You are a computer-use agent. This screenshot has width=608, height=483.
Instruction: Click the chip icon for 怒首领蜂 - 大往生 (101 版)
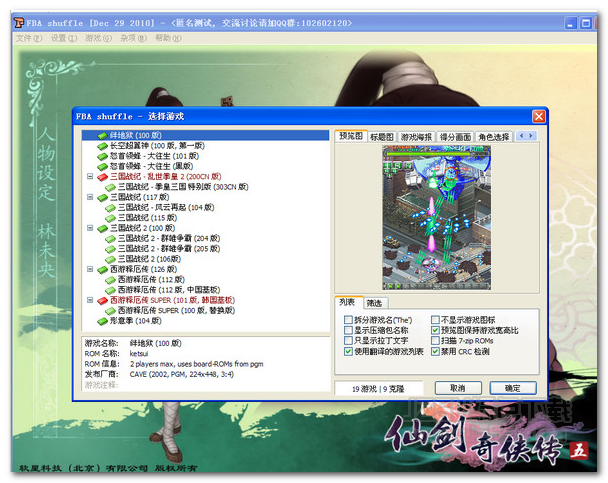point(102,156)
